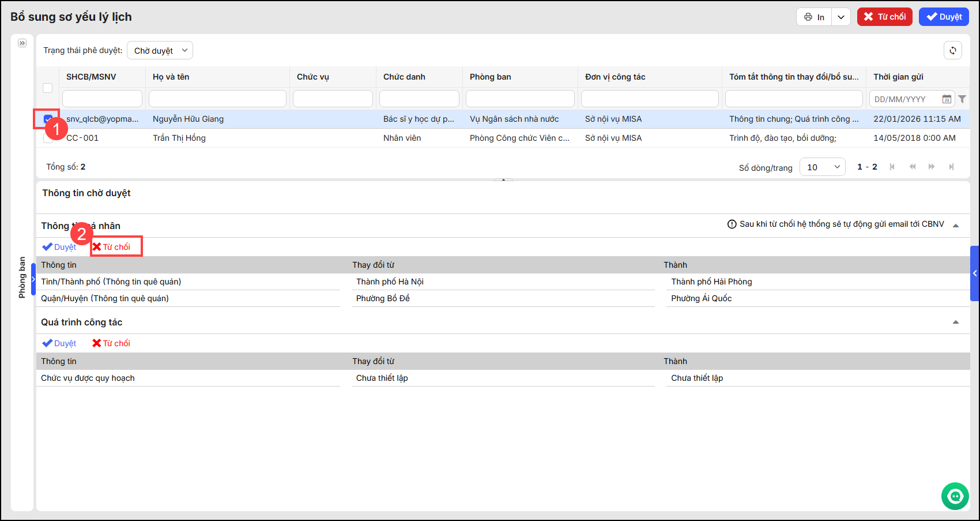Expand the left sidebar with double-arrow icon
Viewport: 980px width, 521px height.
pyautogui.click(x=22, y=43)
